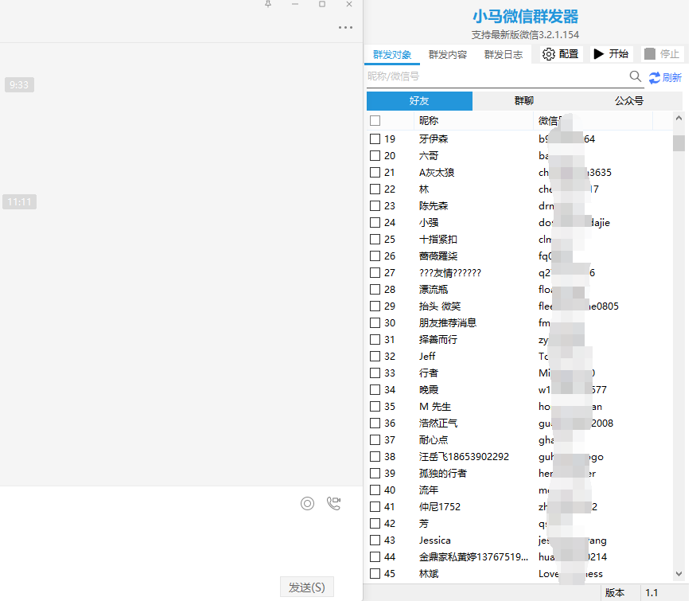Click the 11:11 timestamp in chat
The image size is (700, 601).
click(x=19, y=202)
